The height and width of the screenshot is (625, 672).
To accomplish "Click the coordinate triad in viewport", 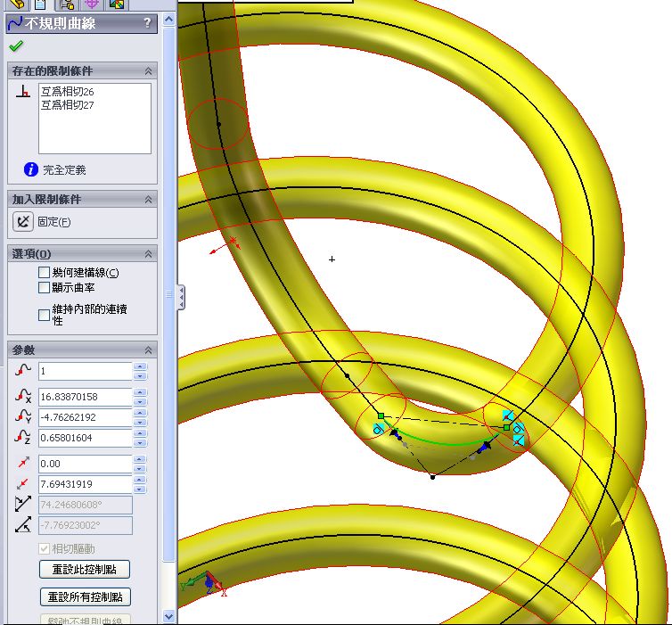I will point(206,583).
